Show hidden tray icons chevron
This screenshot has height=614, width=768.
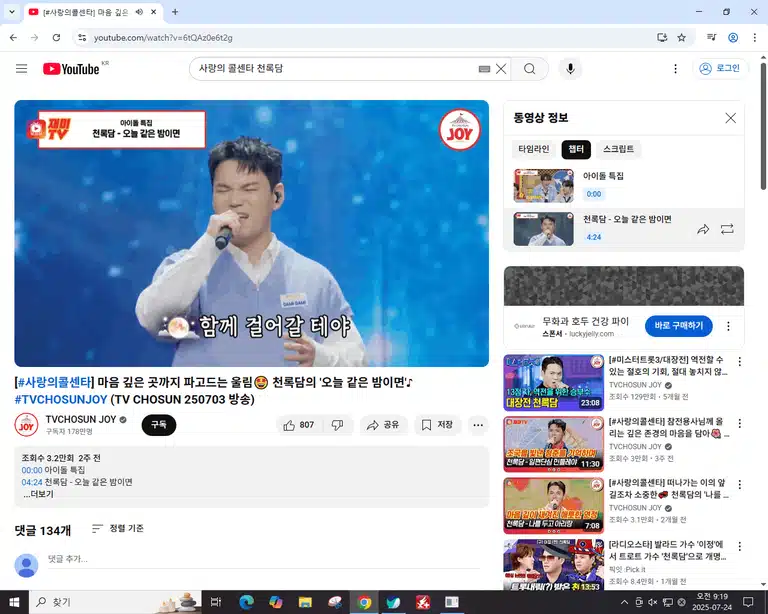(x=624, y=602)
